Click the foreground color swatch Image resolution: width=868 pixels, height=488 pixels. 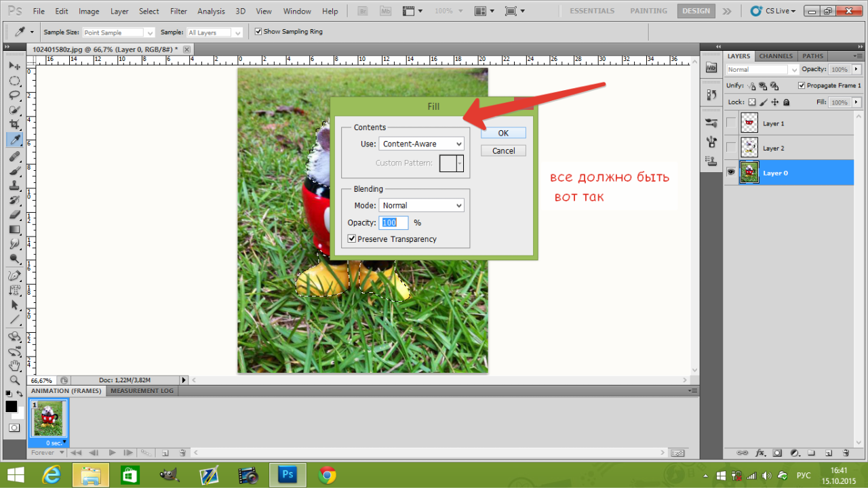click(11, 407)
